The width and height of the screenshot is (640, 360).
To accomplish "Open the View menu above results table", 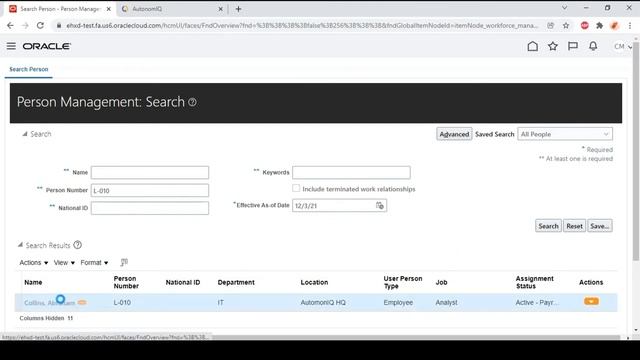I will (x=64, y=262).
